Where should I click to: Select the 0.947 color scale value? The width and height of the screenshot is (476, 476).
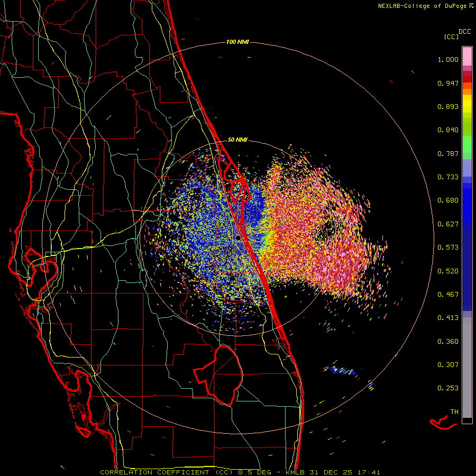(x=448, y=83)
